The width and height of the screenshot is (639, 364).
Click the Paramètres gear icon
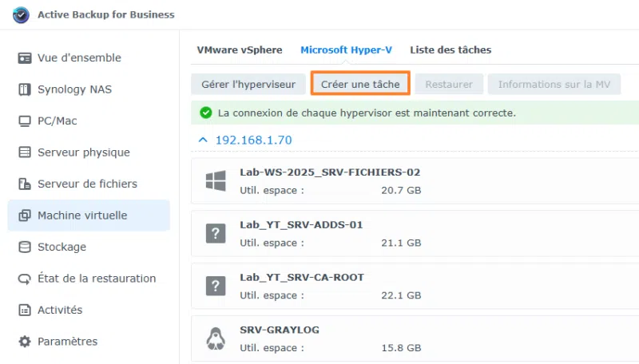click(x=24, y=342)
